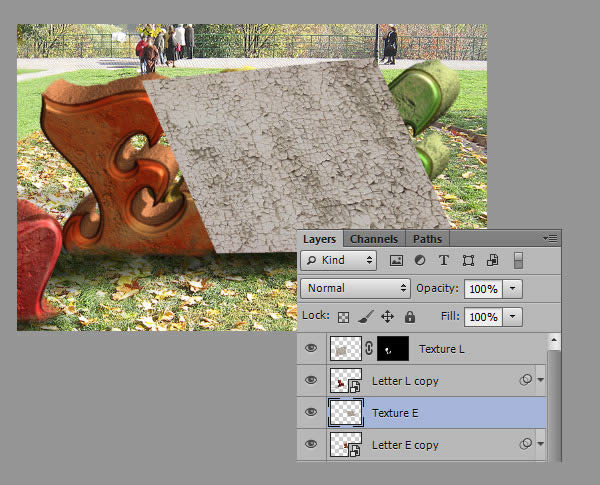Toggle the layer filtering on/off switch
Screen dimensions: 600x485
pos(518,260)
